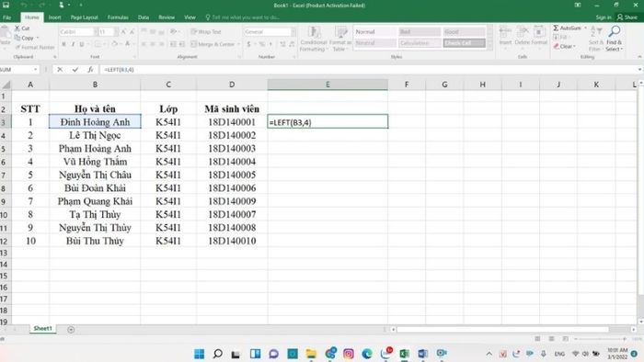Open the File tab
The image size is (644, 362).
pos(7,17)
